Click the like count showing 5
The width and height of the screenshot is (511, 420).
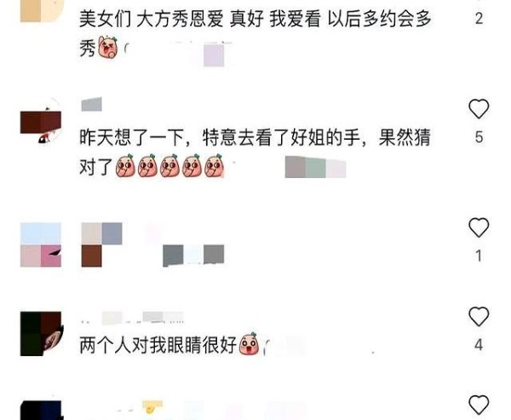479,137
